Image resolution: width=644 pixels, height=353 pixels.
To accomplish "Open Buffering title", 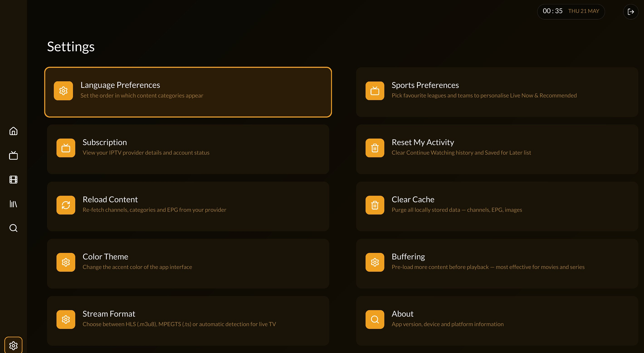I will (x=408, y=257).
